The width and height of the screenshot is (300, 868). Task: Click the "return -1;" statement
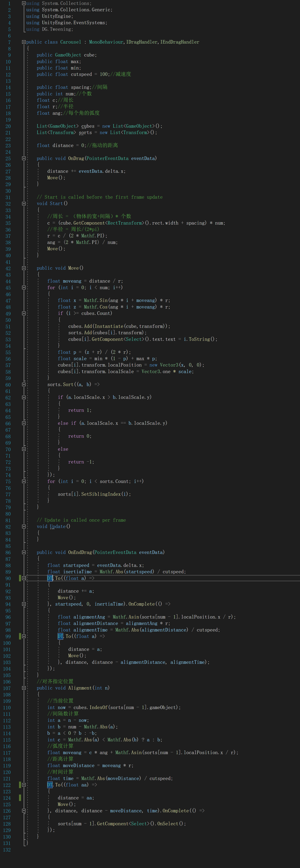[81, 462]
